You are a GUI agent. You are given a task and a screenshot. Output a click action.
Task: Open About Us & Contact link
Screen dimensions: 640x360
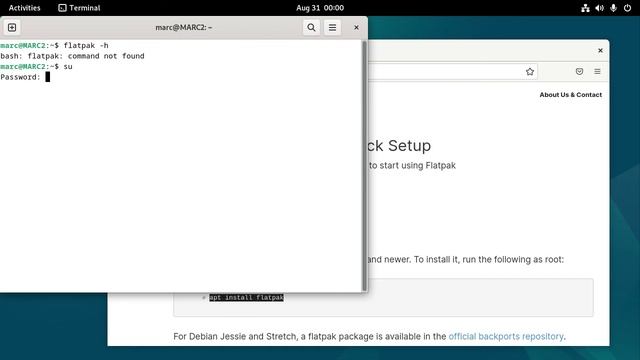[x=571, y=95]
